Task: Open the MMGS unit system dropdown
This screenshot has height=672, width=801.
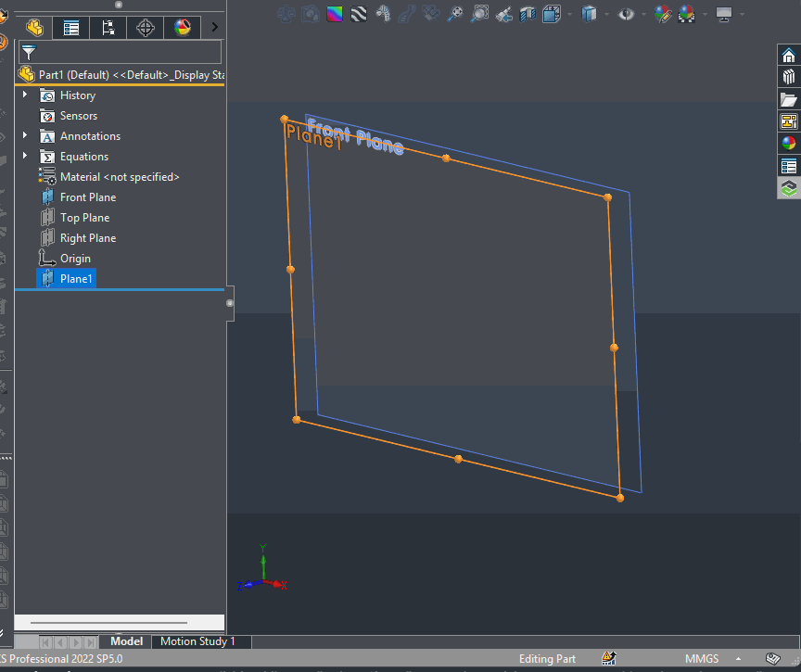Action: click(x=701, y=659)
